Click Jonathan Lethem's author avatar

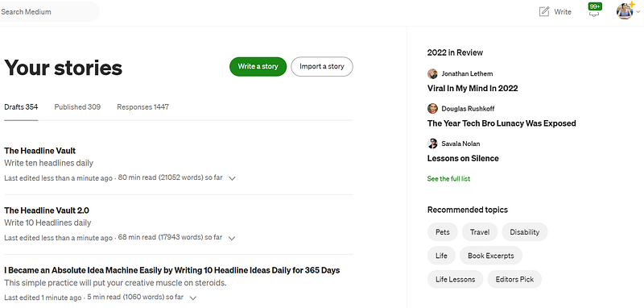(432, 73)
